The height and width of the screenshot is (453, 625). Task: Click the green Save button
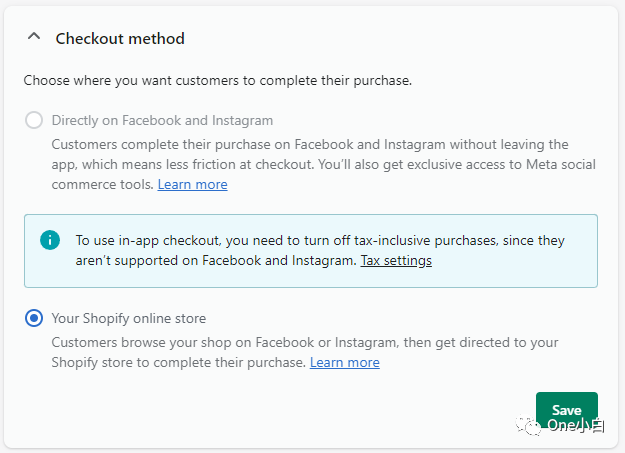567,410
